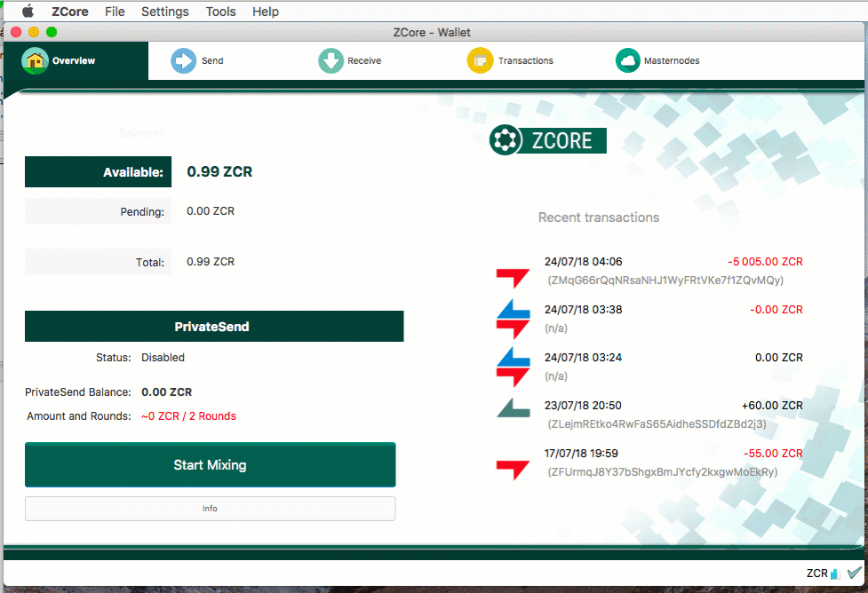Open the Apple menu
Screen dimensions: 868x593
coord(28,11)
